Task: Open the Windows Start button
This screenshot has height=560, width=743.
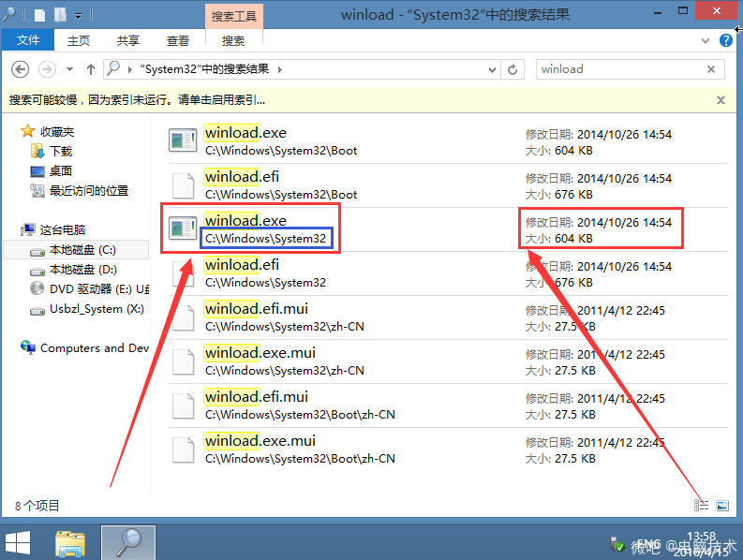Action: (18, 542)
